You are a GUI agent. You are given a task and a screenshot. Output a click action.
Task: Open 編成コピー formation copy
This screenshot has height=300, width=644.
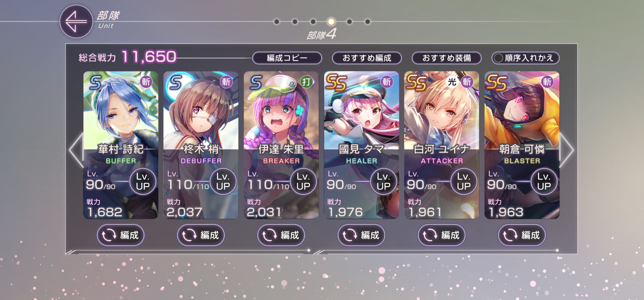point(287,58)
